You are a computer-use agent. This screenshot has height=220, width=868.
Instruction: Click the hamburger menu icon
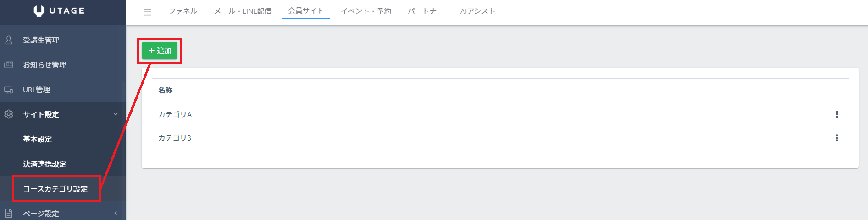[x=147, y=12]
